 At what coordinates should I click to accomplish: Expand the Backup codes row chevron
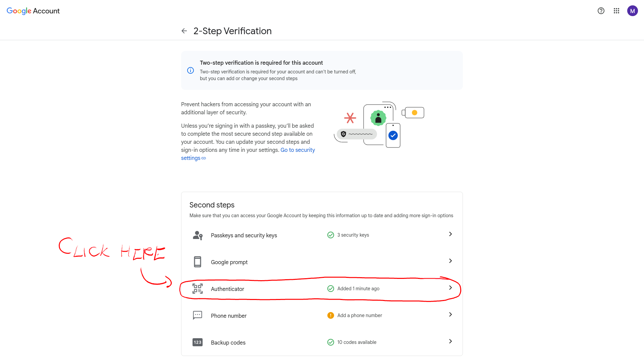450,341
